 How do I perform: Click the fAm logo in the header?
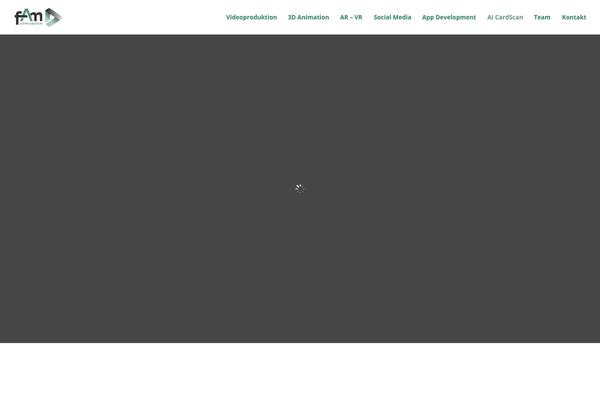point(38,17)
